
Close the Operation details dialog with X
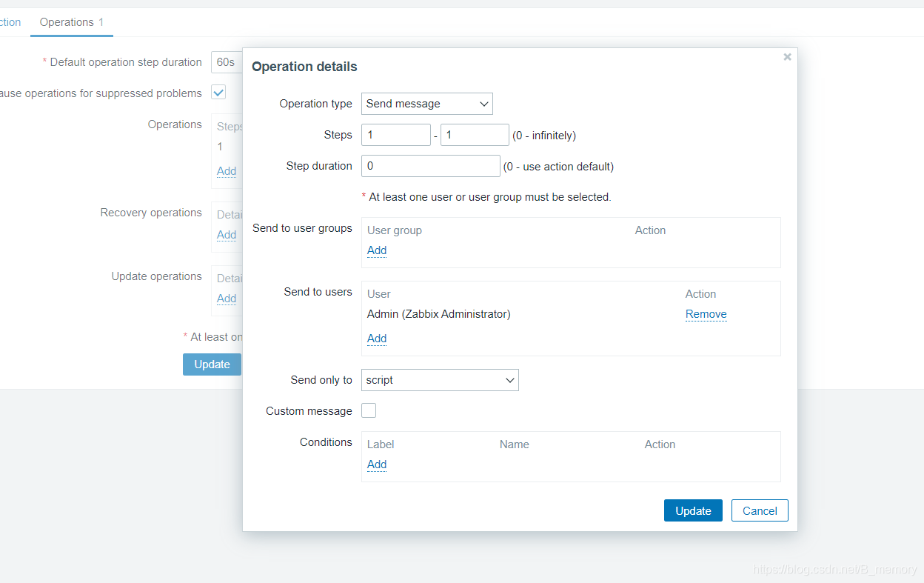coord(787,57)
